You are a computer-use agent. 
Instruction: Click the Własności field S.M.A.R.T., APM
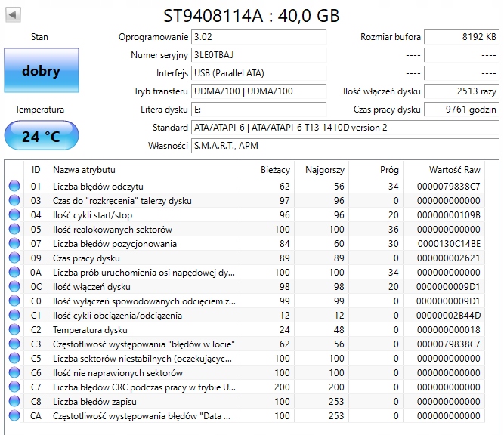(x=345, y=146)
